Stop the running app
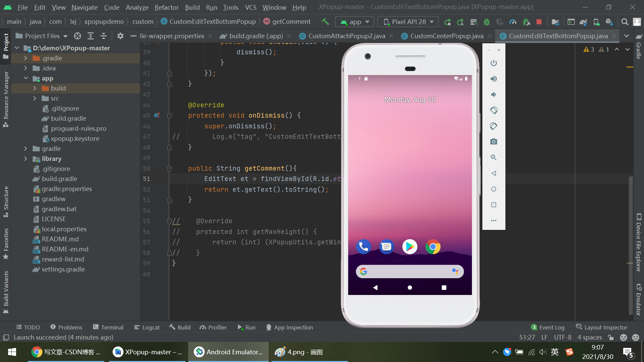Screen dimensions: 644x362 pos(539,21)
